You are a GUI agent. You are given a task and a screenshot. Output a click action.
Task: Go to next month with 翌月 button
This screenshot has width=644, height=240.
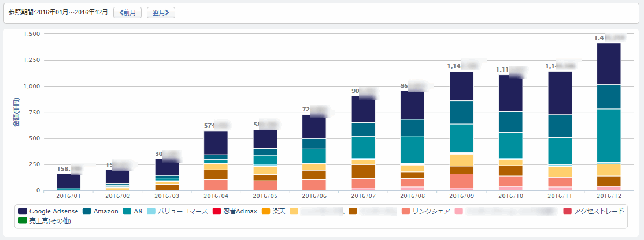(161, 12)
